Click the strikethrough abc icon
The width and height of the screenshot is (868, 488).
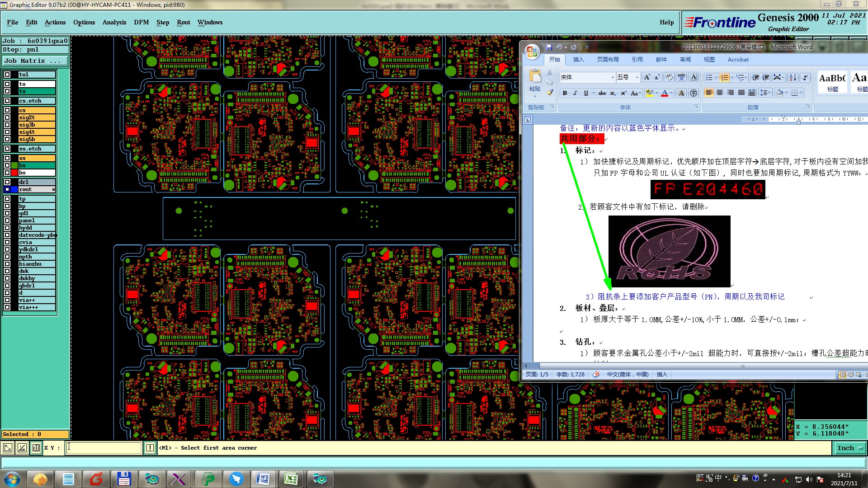[x=602, y=93]
